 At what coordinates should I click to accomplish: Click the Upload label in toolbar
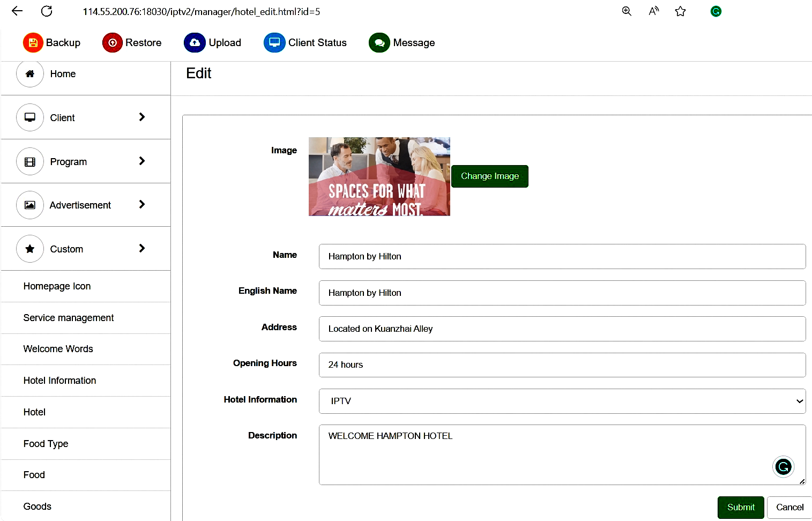pos(225,42)
